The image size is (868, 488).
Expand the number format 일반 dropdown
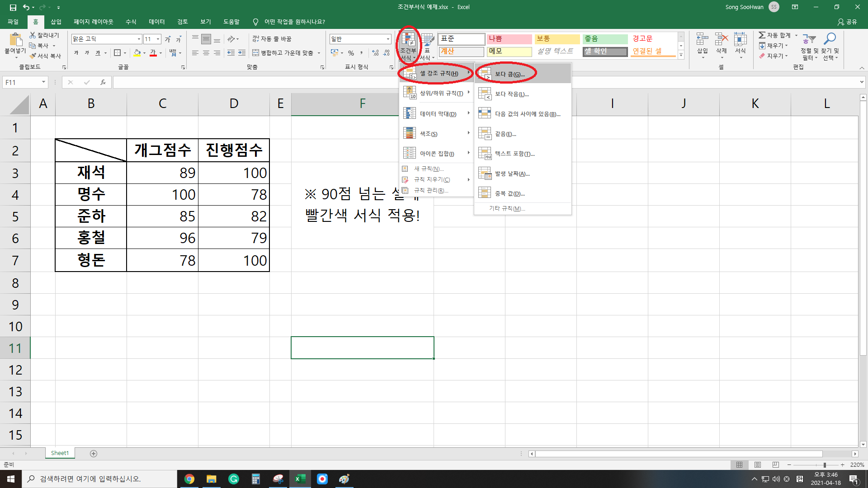coord(388,39)
